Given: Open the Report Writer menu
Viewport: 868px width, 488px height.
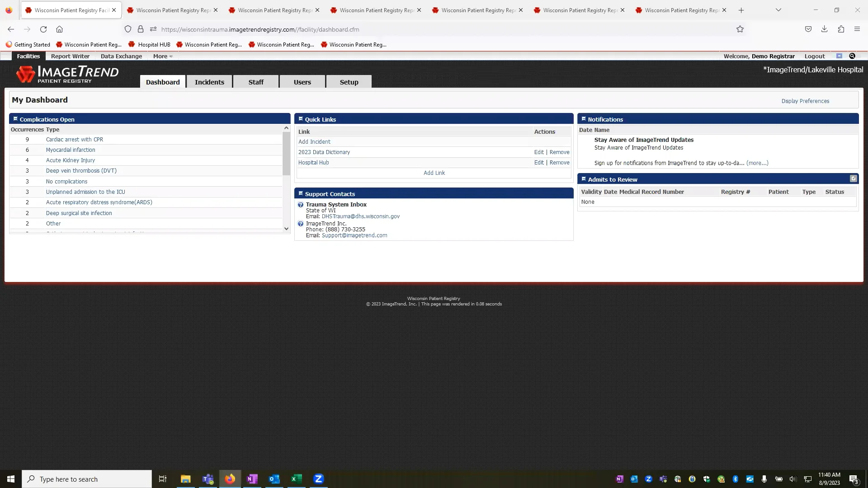Looking at the screenshot, I should point(70,56).
